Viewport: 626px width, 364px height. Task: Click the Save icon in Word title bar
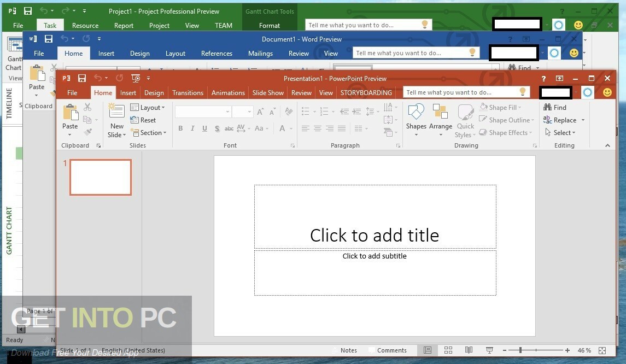click(x=48, y=39)
